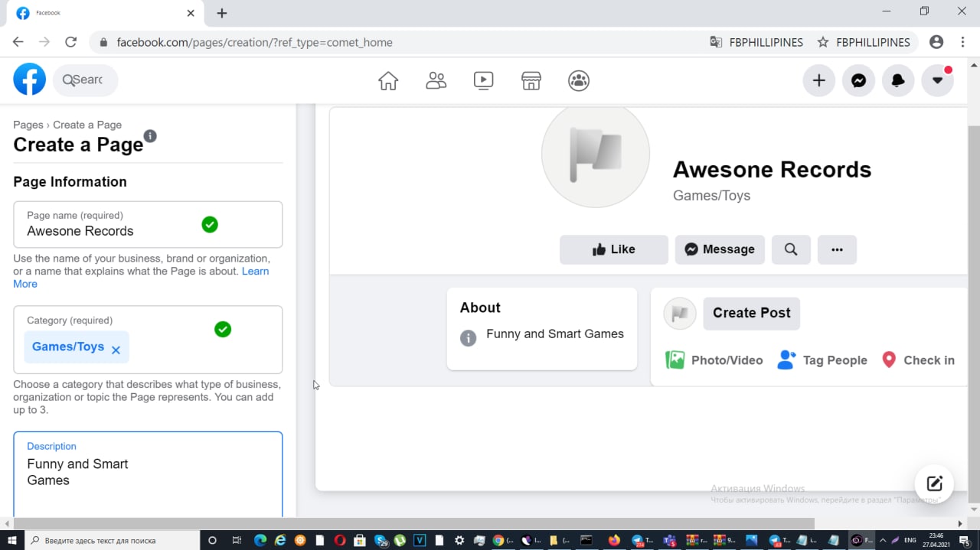Close the Facebook browser tab

click(191, 13)
